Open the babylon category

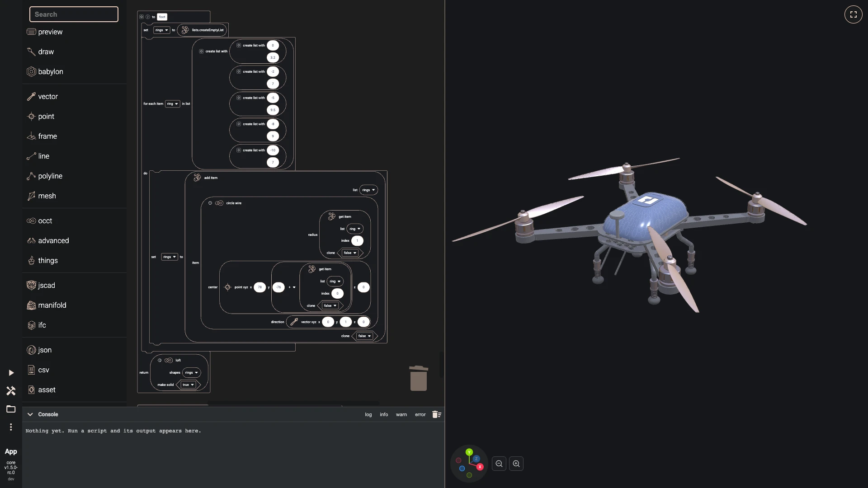pyautogui.click(x=45, y=71)
